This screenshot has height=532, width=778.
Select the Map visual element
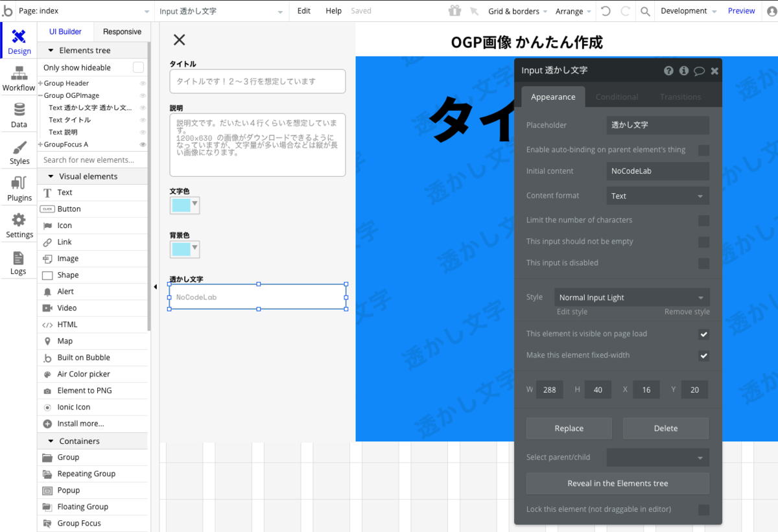point(93,341)
